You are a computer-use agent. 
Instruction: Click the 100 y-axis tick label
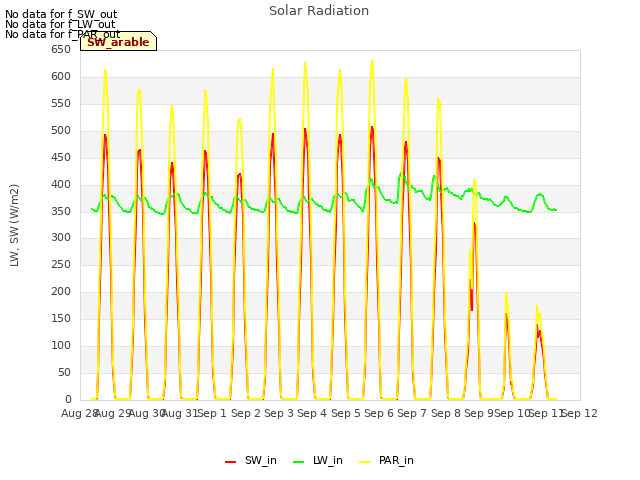coord(61,346)
